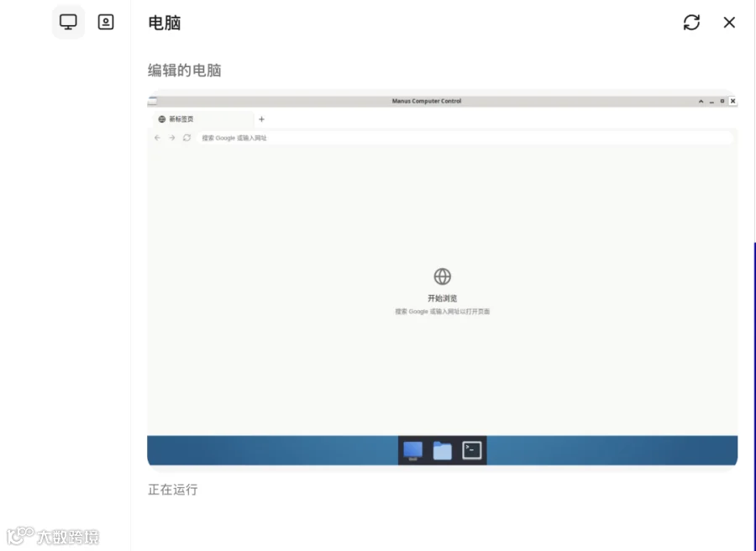756x551 pixels.
Task: Focus the Google search address bar
Action: pyautogui.click(x=465, y=138)
